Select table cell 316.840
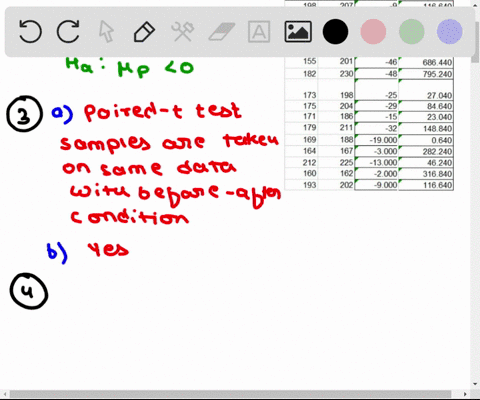The height and width of the screenshot is (400, 480). click(x=426, y=174)
